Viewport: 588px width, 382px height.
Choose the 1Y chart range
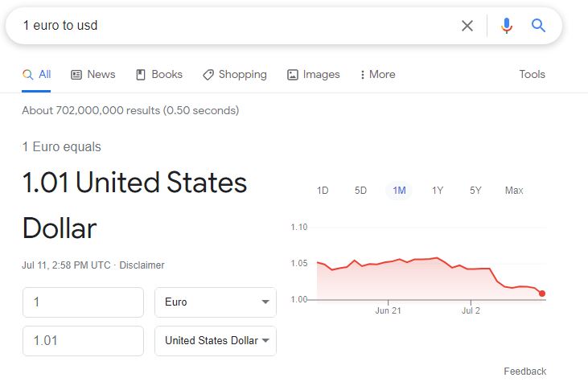(x=438, y=191)
